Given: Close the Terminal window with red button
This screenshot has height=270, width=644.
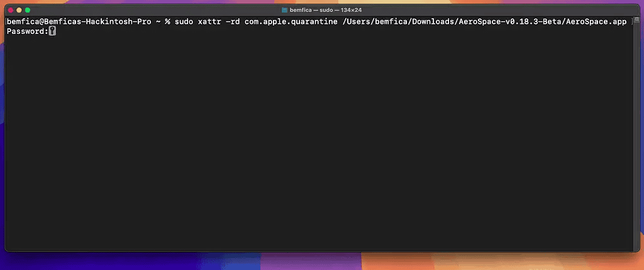Looking at the screenshot, I should tap(10, 10).
